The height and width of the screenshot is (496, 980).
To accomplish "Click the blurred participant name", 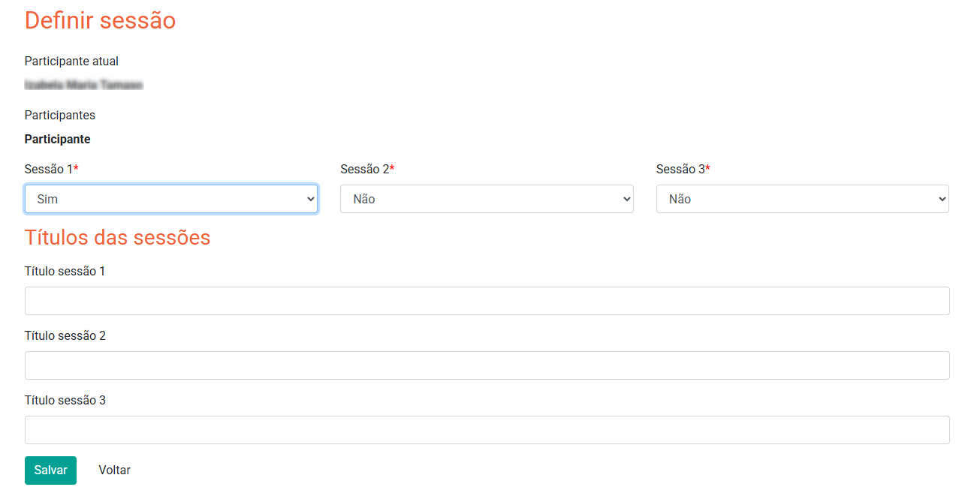I will (x=83, y=86).
